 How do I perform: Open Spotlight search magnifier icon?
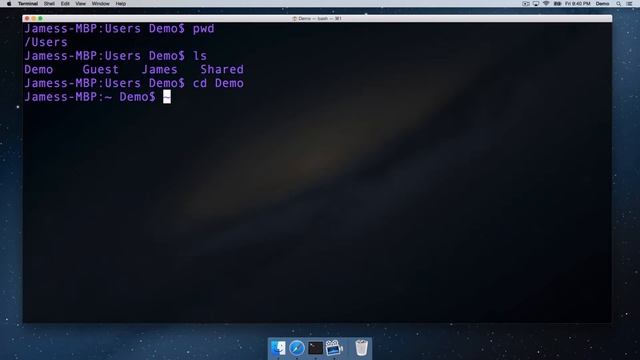click(x=619, y=4)
